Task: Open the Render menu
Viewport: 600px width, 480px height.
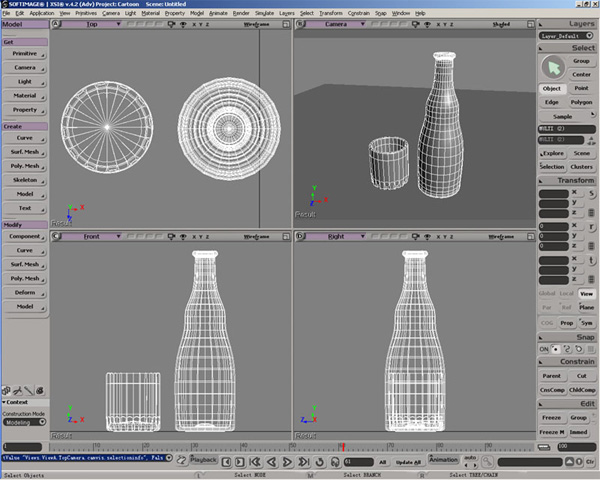Action: 241,13
